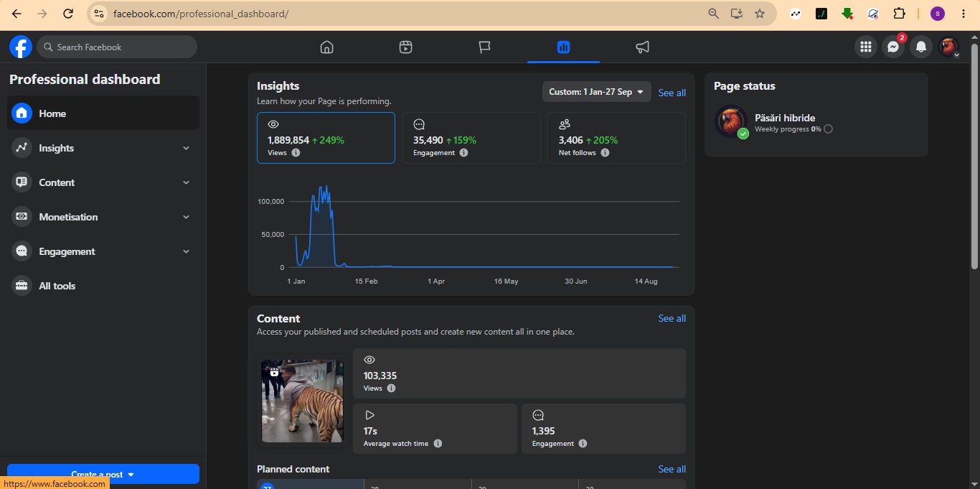Click the Create a post button

coord(103,474)
